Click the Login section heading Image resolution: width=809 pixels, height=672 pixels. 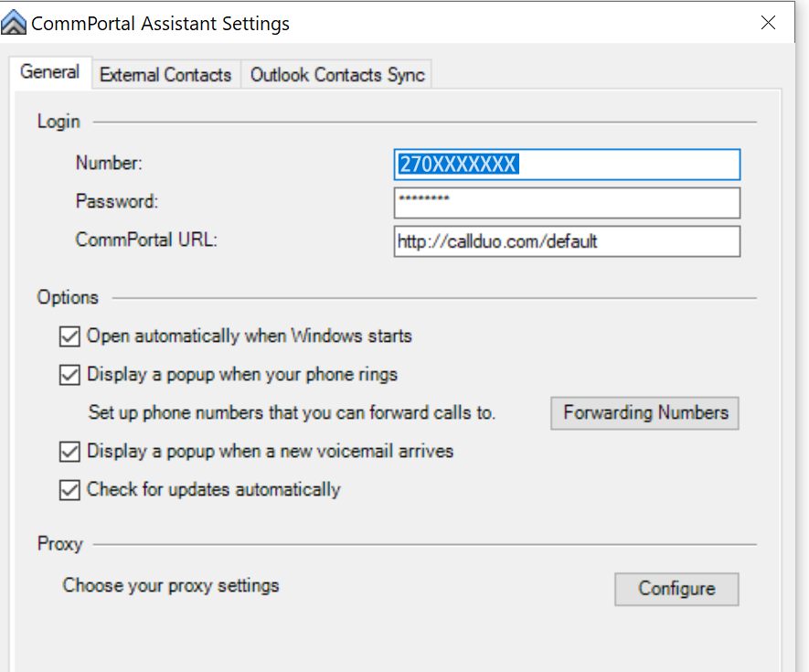click(x=59, y=122)
